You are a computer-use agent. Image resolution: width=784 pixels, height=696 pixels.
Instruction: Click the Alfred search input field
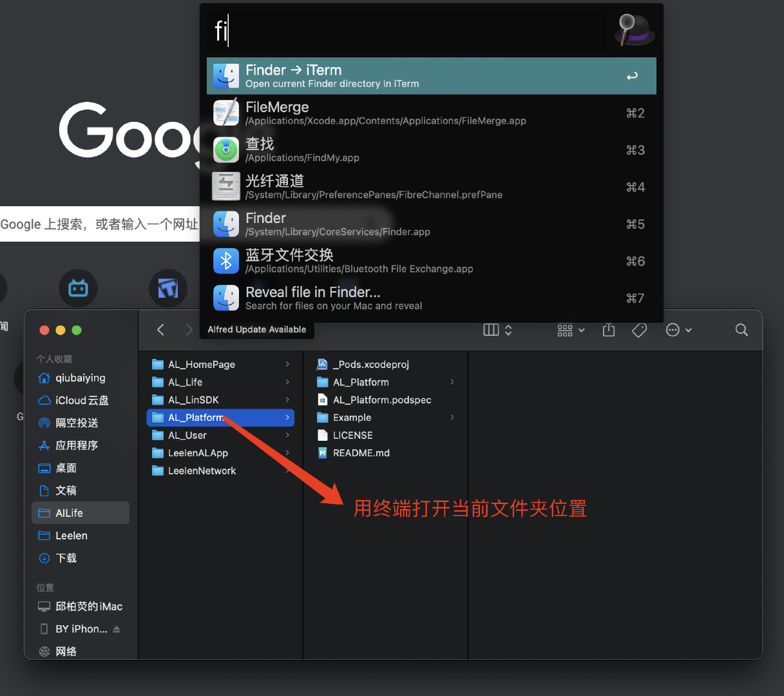[x=407, y=30]
